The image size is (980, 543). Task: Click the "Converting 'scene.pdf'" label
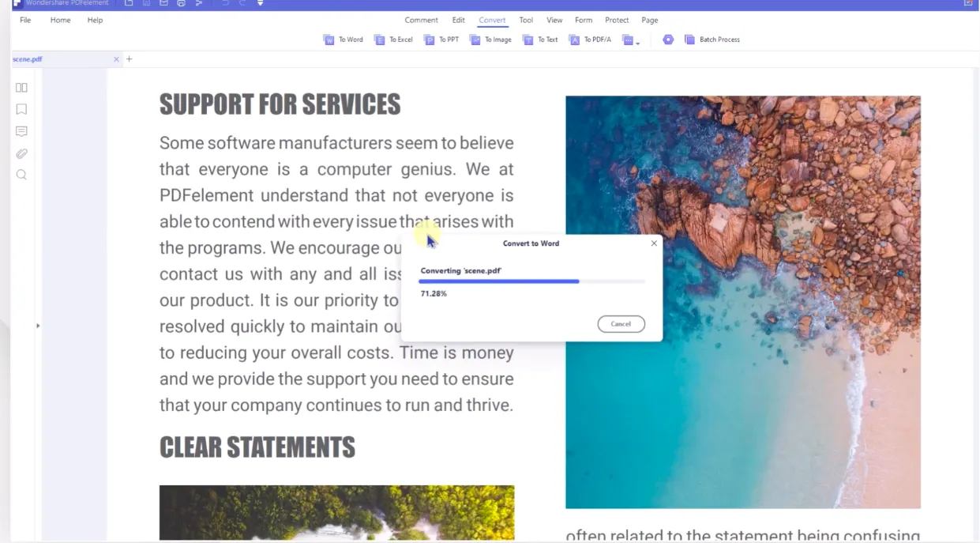click(x=460, y=271)
